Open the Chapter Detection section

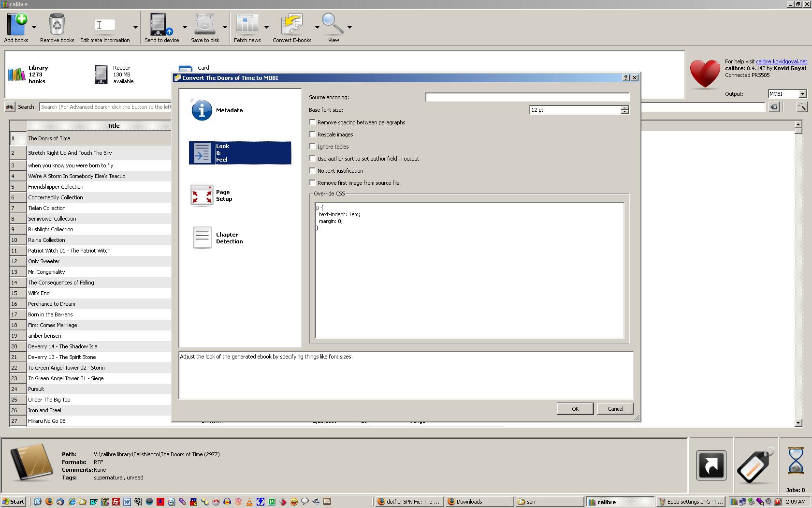pyautogui.click(x=240, y=238)
